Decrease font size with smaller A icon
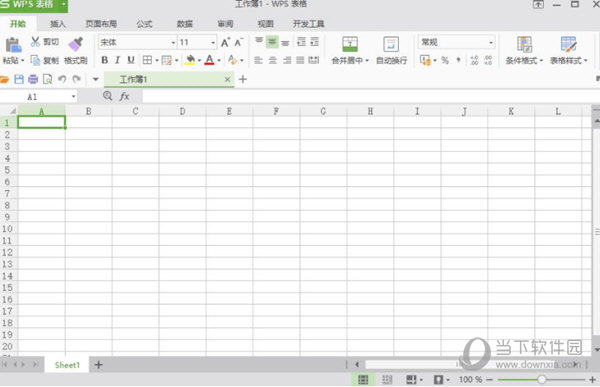 (x=239, y=42)
